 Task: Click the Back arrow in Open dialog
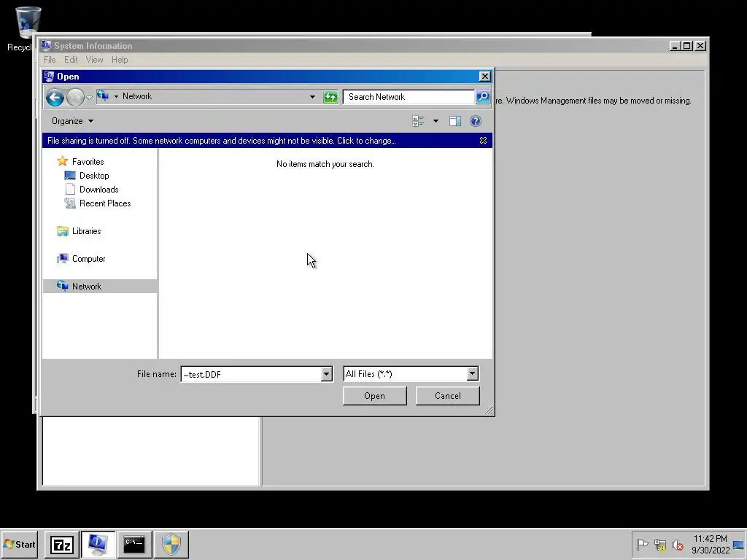[55, 97]
